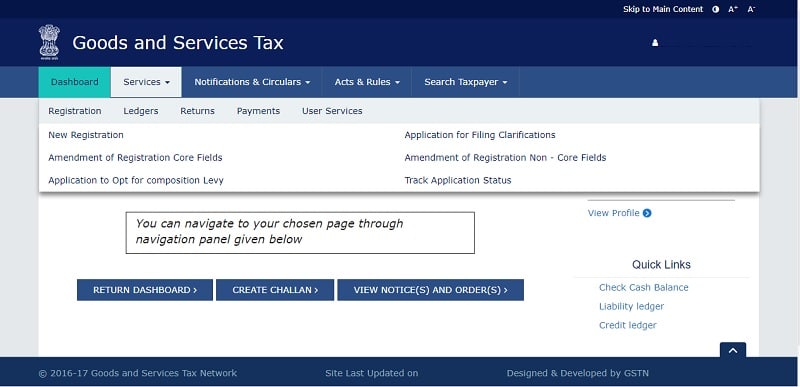Viewport: 800px width, 387px height.
Task: Open Track Application Status
Action: point(458,180)
